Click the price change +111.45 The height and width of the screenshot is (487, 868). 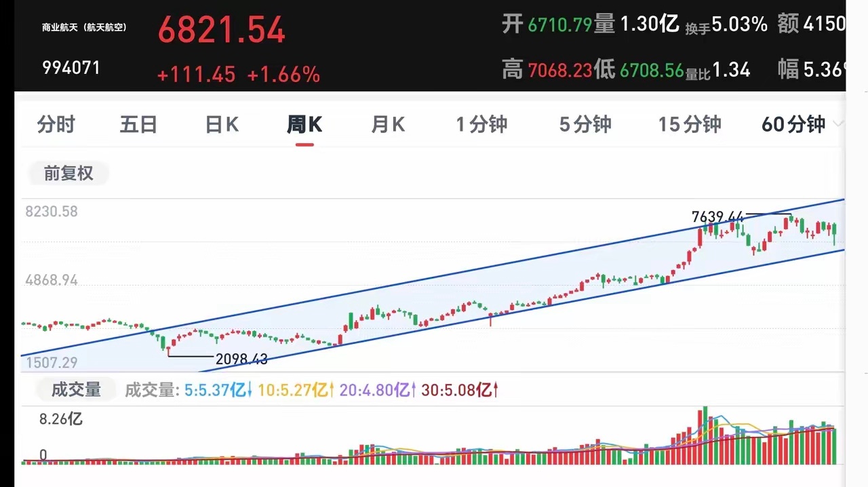196,75
